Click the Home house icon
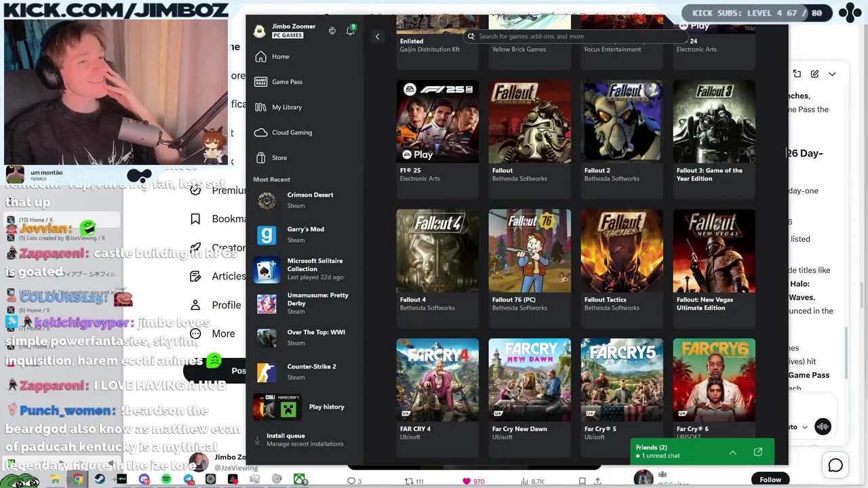Screen dimensions: 868x488 point(260,57)
